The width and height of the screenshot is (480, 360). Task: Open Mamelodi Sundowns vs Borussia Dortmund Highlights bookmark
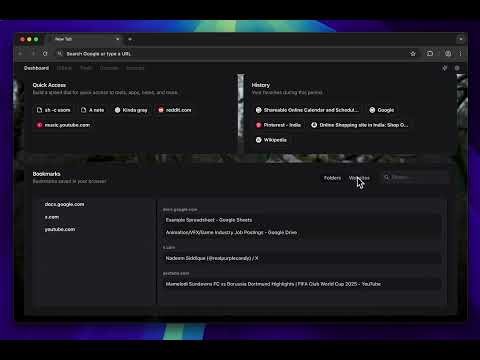point(303,284)
